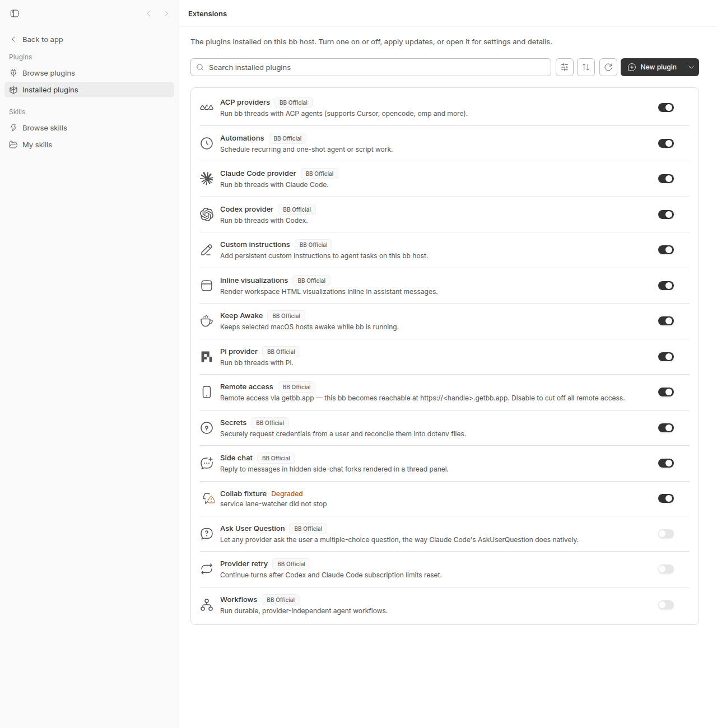717x728 pixels.
Task: Refresh the installed plugins list
Action: pyautogui.click(x=608, y=67)
